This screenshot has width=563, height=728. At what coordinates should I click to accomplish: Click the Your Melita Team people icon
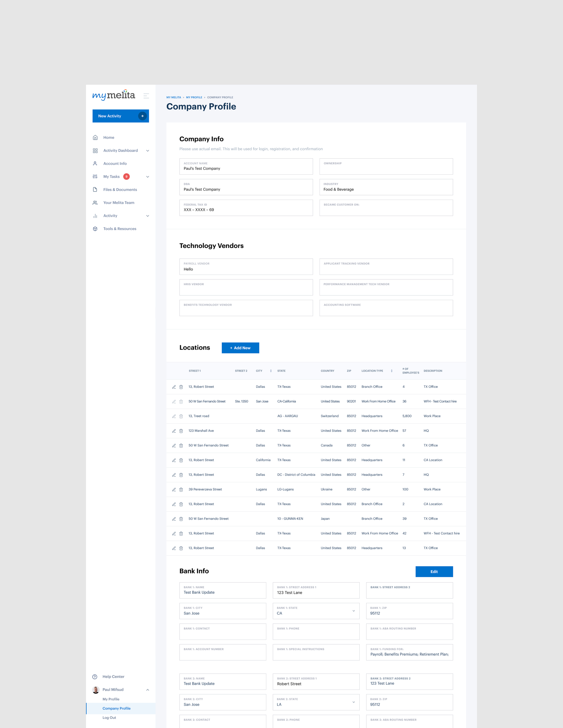point(95,203)
